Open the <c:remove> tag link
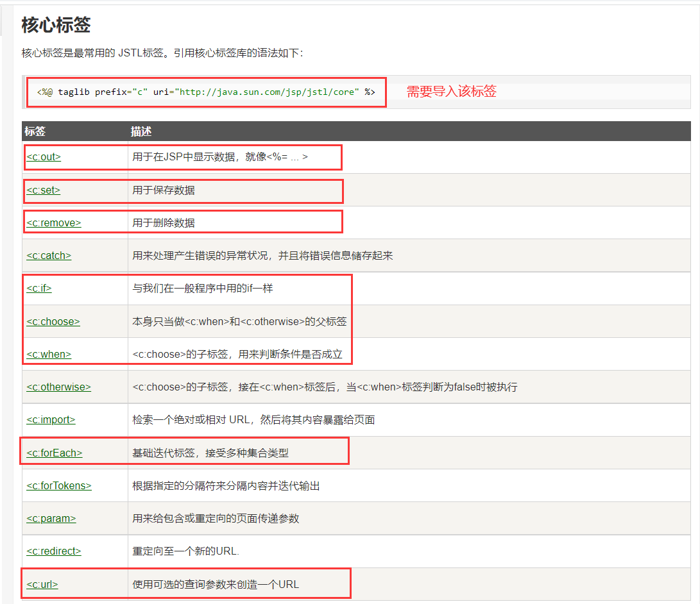Screen dimensions: 700x604 pos(53,222)
